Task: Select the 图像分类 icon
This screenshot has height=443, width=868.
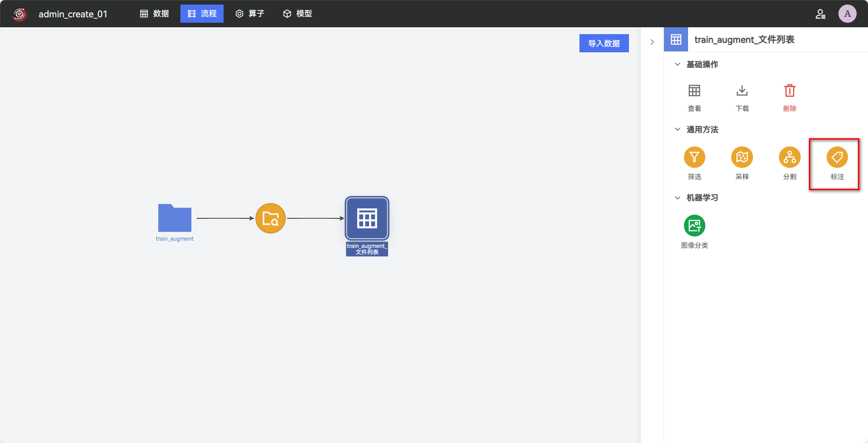Action: 694,226
